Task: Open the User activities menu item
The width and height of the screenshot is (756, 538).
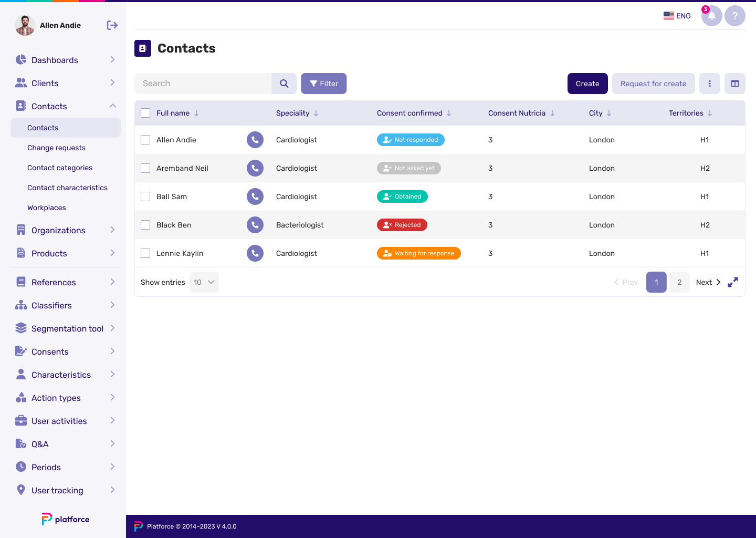Action: click(66, 421)
